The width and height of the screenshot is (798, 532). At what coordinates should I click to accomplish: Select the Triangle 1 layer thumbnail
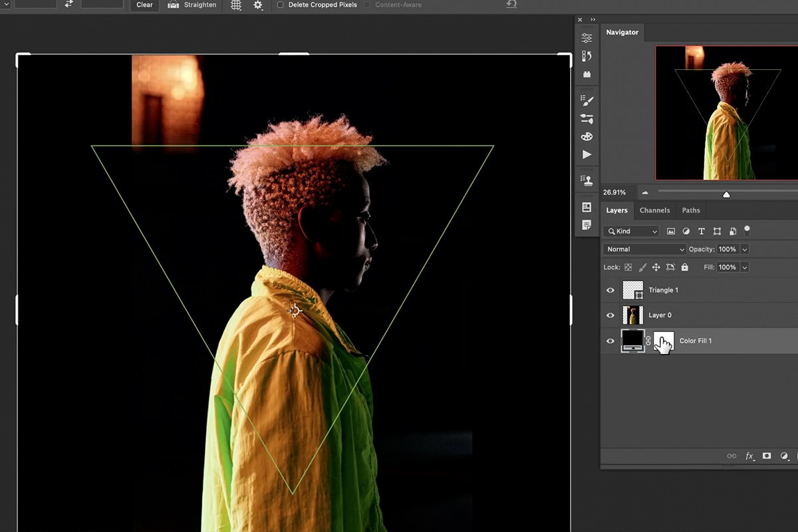tap(632, 290)
